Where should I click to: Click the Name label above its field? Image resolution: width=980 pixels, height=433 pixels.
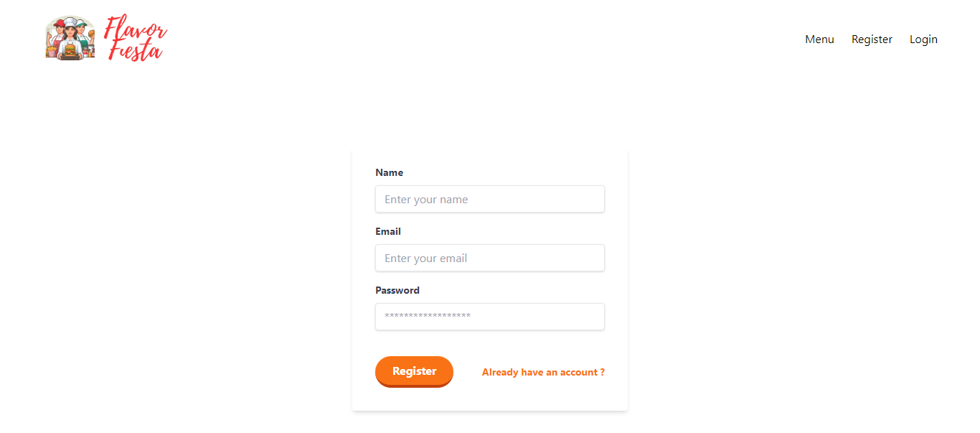click(x=389, y=172)
